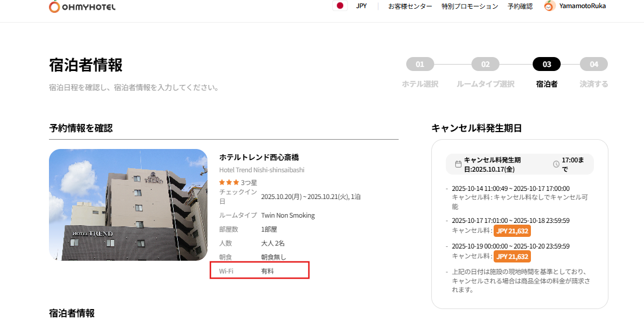Click stay dates 2025.10.20(月) ~ 2025.10.21(火), 1泊

click(x=311, y=197)
